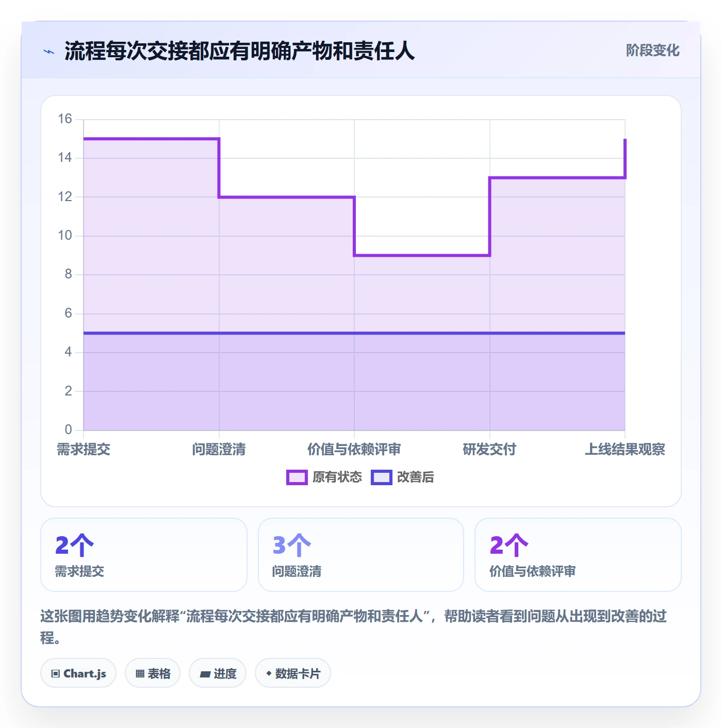The width and height of the screenshot is (722, 728).
Task: Click the y-axis value 10
Action: pyautogui.click(x=65, y=236)
